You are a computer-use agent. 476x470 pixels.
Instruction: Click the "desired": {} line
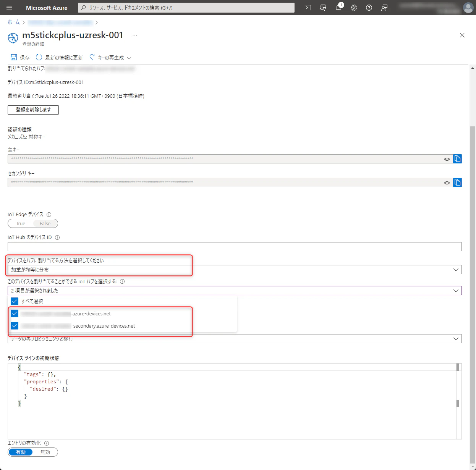(x=49, y=389)
